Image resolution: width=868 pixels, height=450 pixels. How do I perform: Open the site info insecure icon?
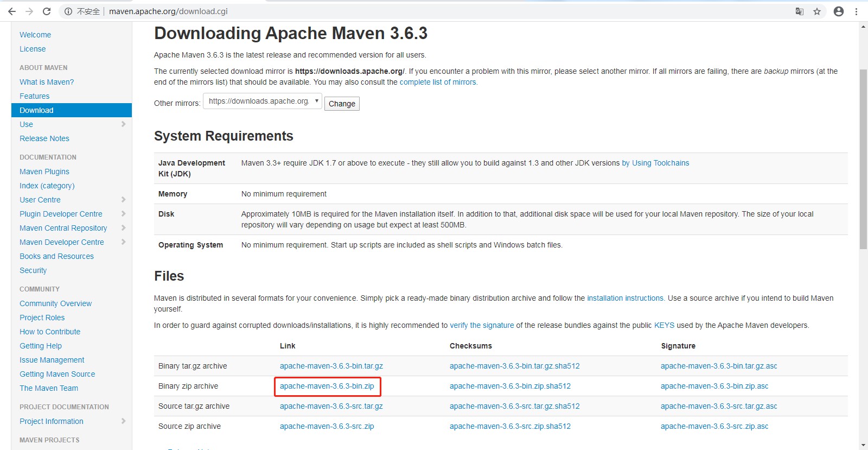[x=68, y=11]
